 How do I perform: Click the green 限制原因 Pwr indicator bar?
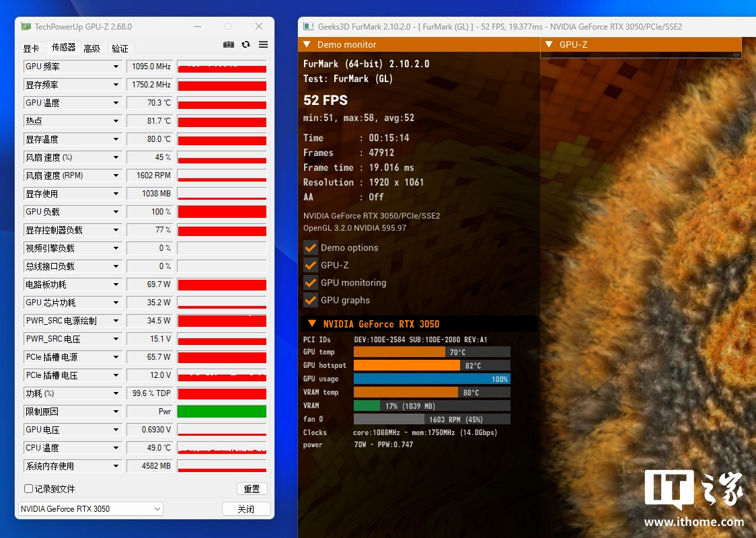pyautogui.click(x=222, y=412)
